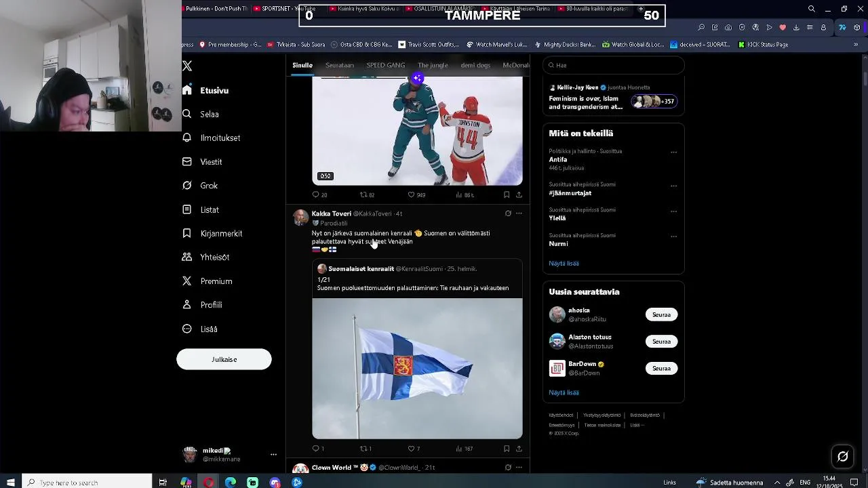Open Ilmoitukset notifications
This screenshot has height=488, width=868.
coord(212,138)
